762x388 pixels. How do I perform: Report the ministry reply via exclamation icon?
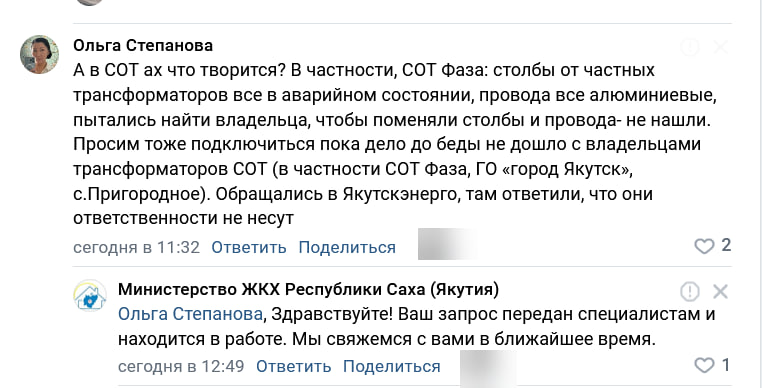pos(690,292)
